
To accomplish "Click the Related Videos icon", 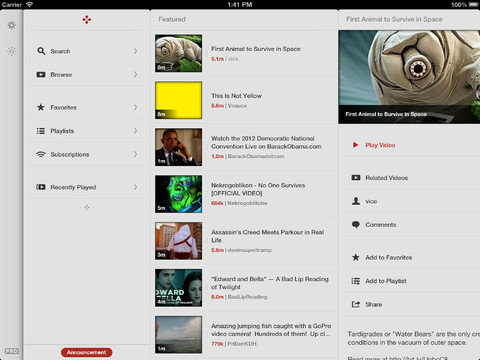I will pyautogui.click(x=356, y=178).
